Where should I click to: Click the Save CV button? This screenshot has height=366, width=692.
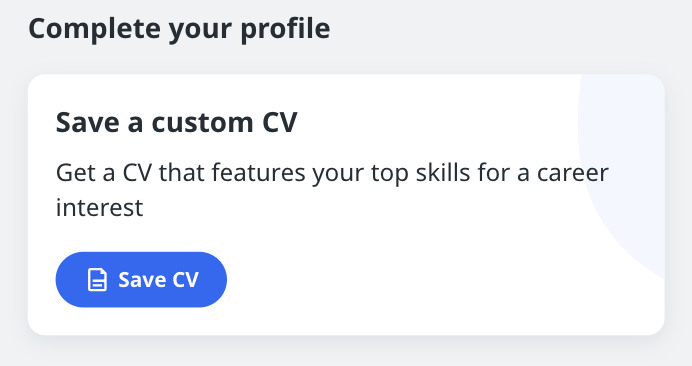(141, 279)
